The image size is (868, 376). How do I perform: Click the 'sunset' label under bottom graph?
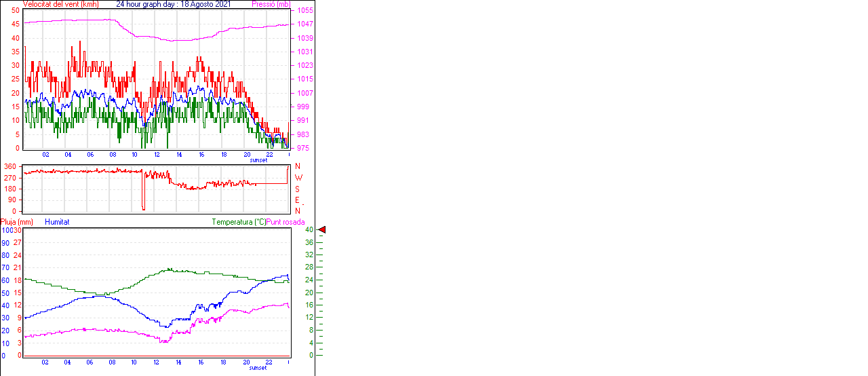tap(258, 368)
